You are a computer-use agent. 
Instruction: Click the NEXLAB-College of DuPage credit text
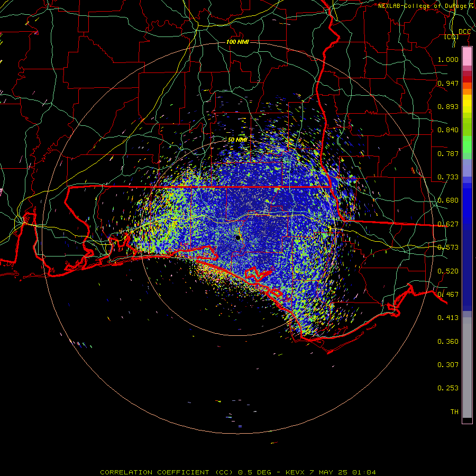[x=426, y=6]
